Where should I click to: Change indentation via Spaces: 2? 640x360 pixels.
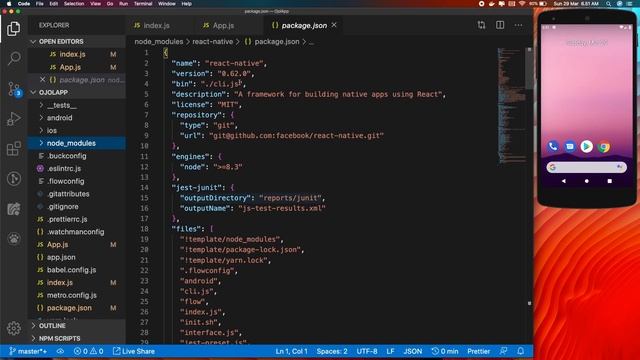332,351
